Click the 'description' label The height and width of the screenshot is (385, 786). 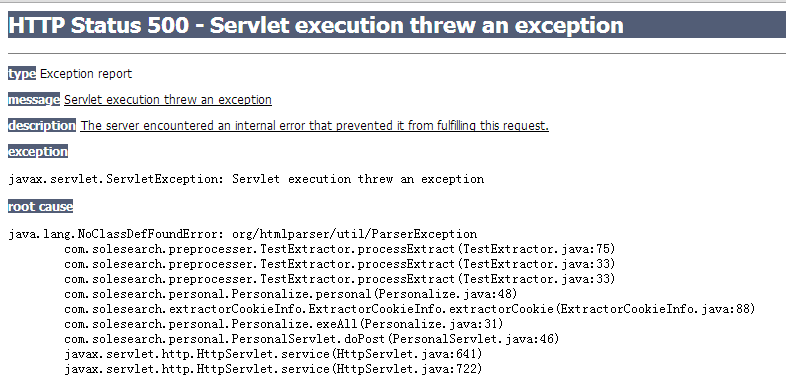point(42,125)
